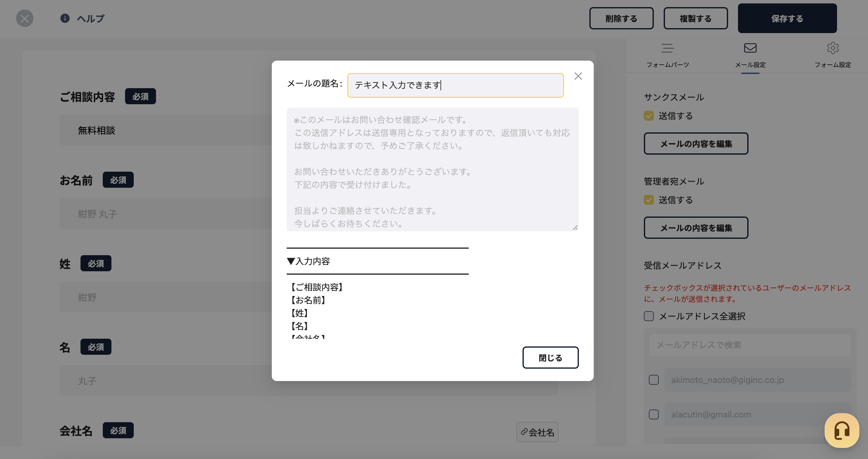
Task: Click the red checkbox notice text
Action: (x=747, y=293)
